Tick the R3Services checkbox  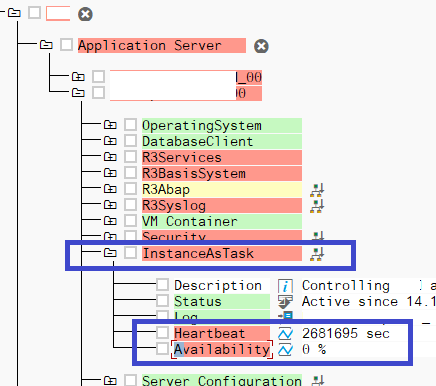pos(130,157)
